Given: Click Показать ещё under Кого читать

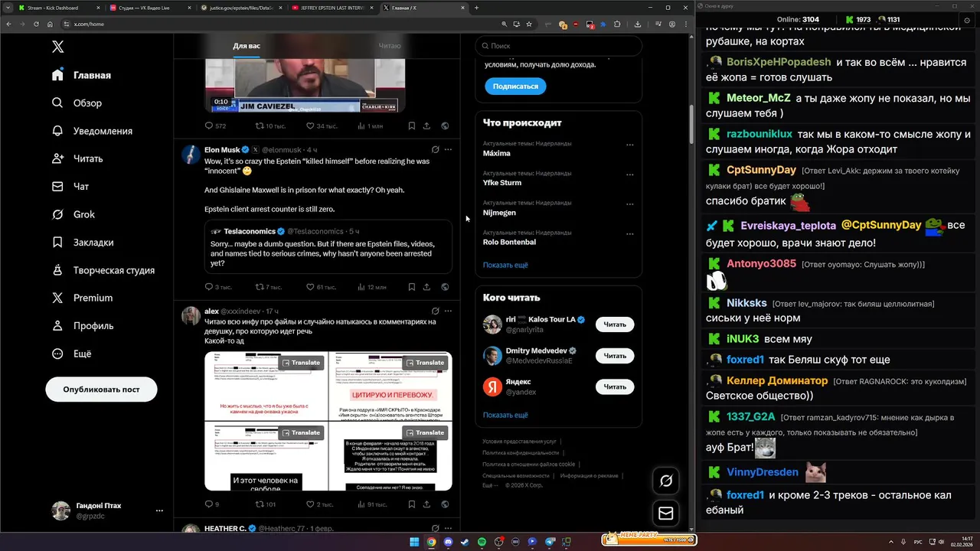Looking at the screenshot, I should point(505,415).
